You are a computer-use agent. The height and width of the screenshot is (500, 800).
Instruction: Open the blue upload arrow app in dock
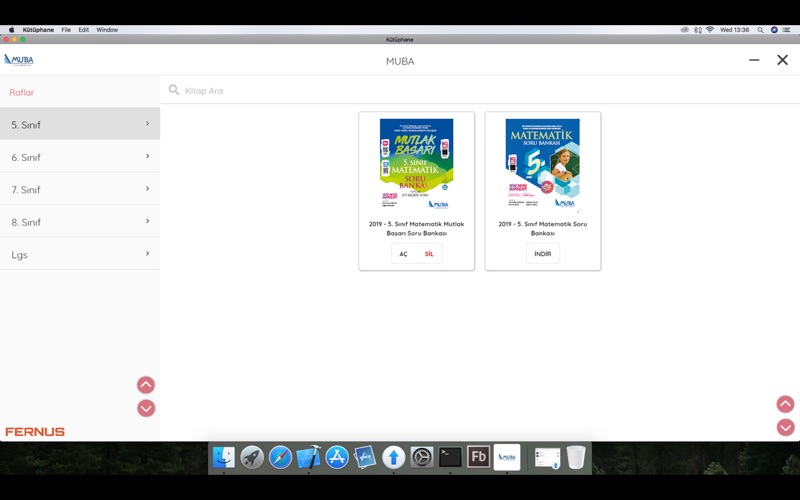click(x=393, y=457)
